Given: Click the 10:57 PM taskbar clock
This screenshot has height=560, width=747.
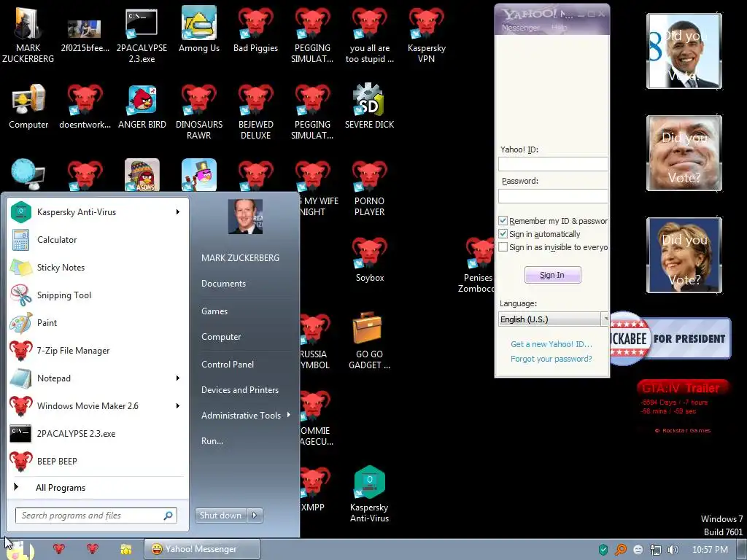Looking at the screenshot, I should click(710, 550).
